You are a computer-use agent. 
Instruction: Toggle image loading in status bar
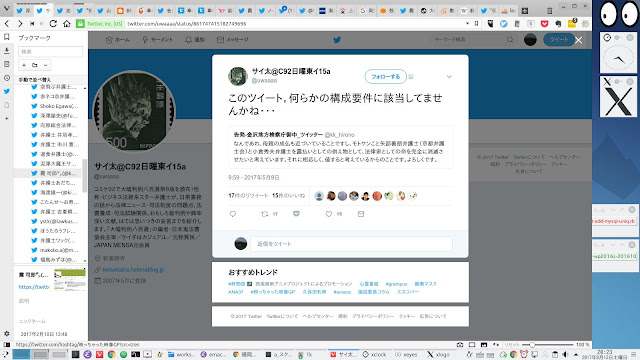[x=484, y=345]
